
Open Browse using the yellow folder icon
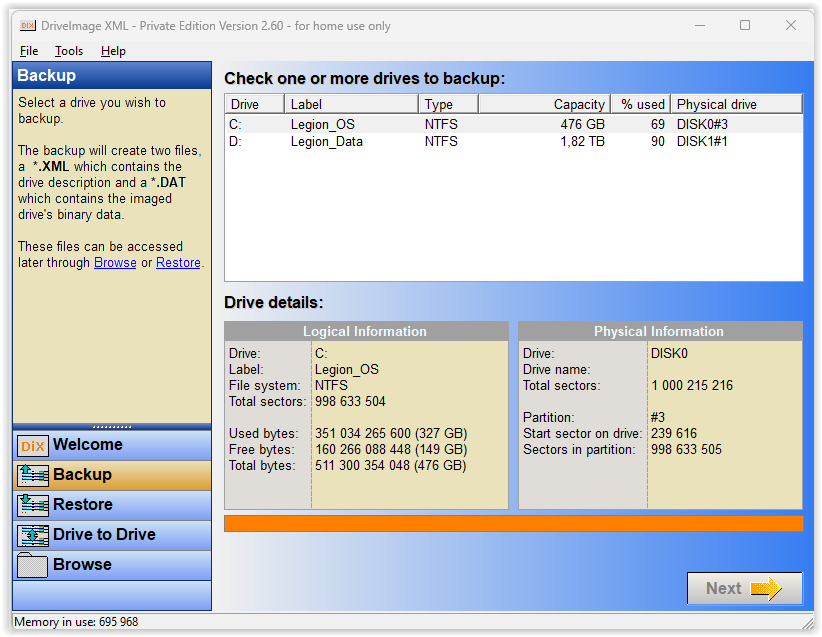coord(31,567)
